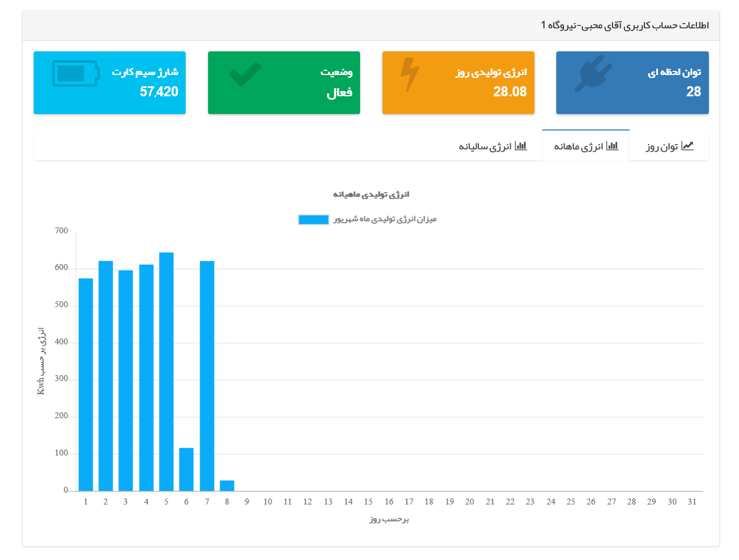This screenshot has height=560, width=739.
Task: Click the lightning bolt icon on orange card
Action: pos(409,75)
